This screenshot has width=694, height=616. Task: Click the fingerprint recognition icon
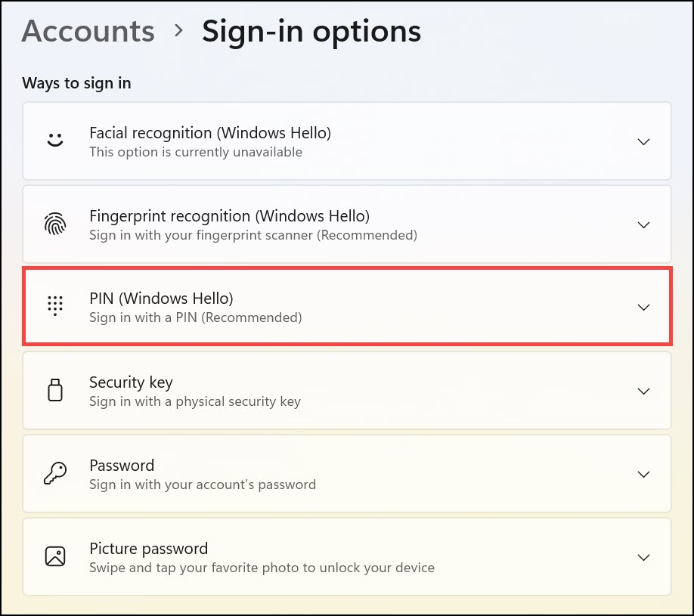(x=55, y=224)
